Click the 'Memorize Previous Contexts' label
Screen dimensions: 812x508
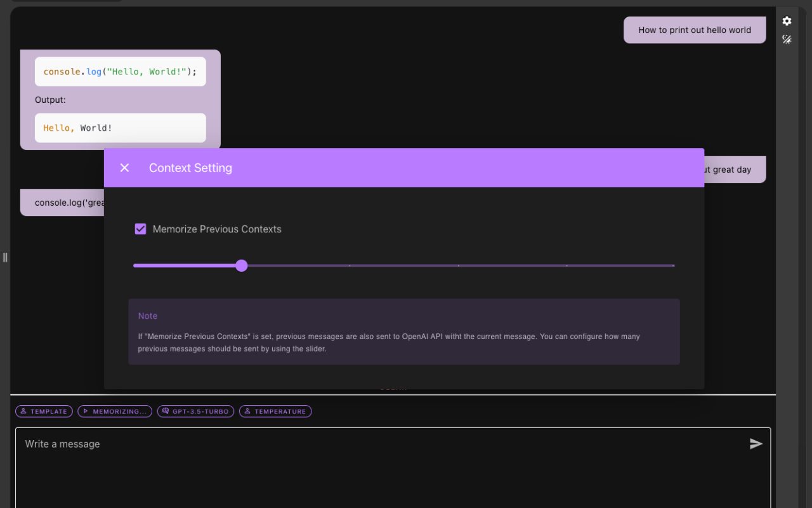tap(217, 229)
